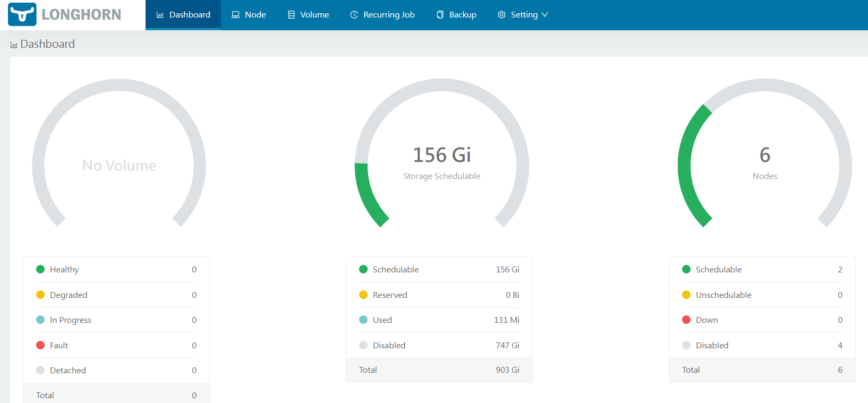Click the Recurring Job clock icon

354,15
